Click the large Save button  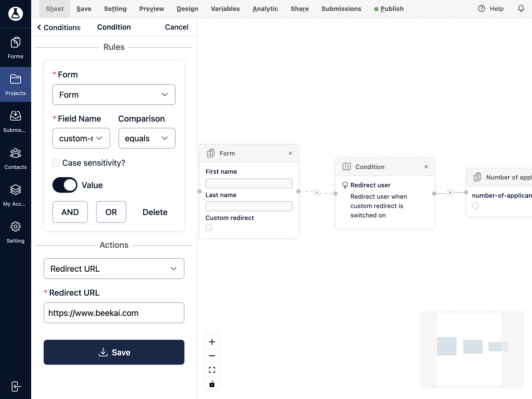coord(114,352)
